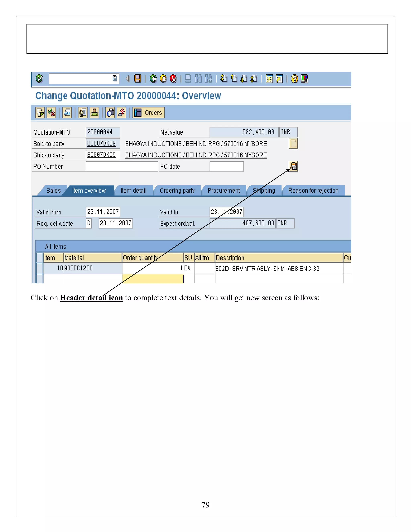Save the quotation with the floppy disk icon
This screenshot has width=411, height=532.
pos(138,78)
